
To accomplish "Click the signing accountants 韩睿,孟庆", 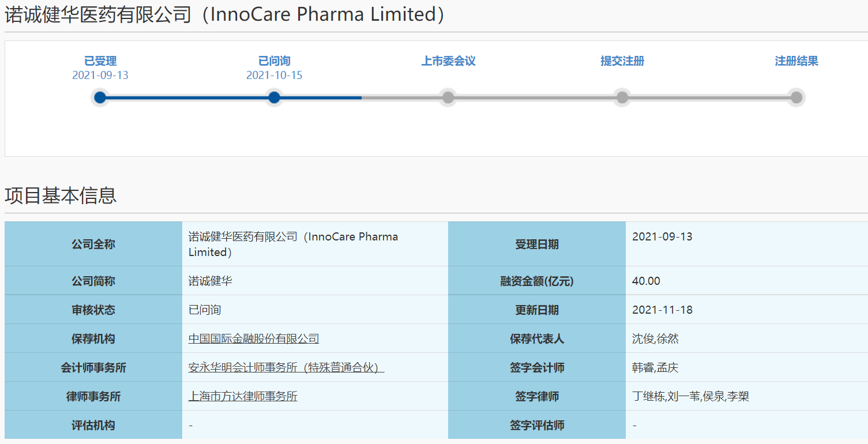I will 656,367.
